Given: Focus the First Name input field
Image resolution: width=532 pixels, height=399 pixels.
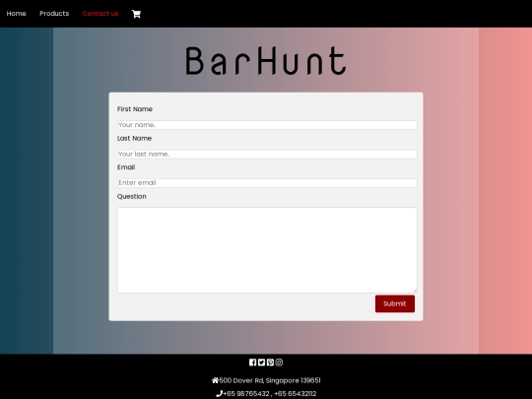Looking at the screenshot, I should pyautogui.click(x=267, y=125).
